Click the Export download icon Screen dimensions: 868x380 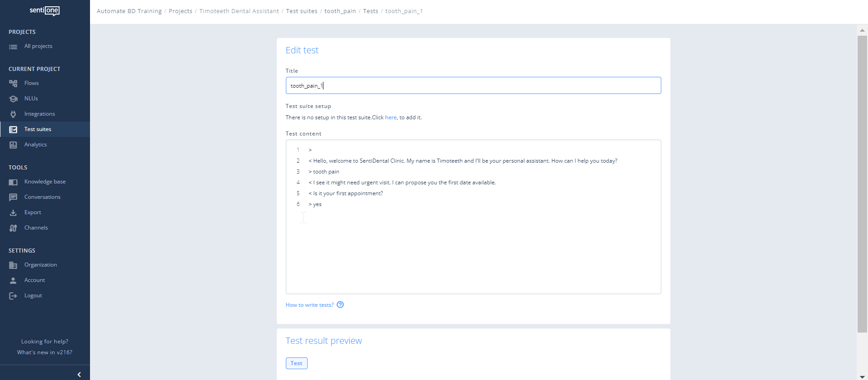click(x=13, y=213)
